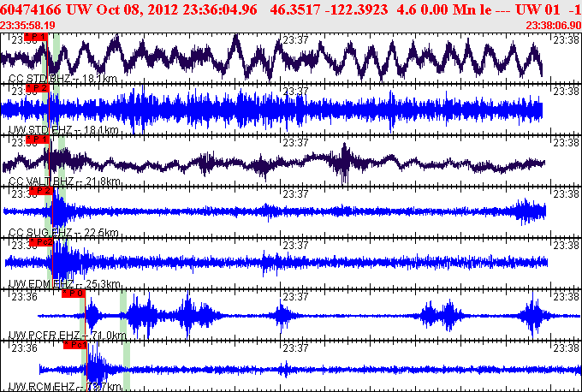Click the 23:38 time label in UW PCFR EHZ panel
Image resolution: width=582 pixels, height=392 pixels.
click(566, 297)
